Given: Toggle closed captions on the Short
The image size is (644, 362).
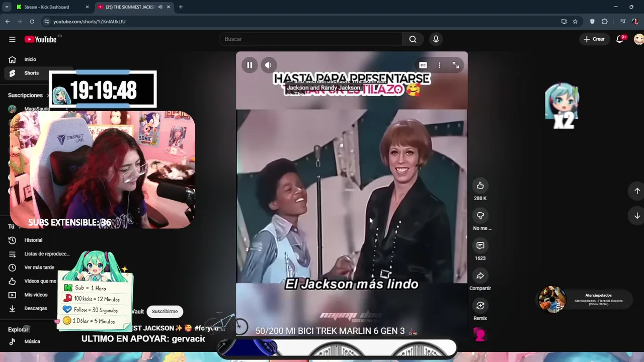Looking at the screenshot, I should click(x=423, y=65).
